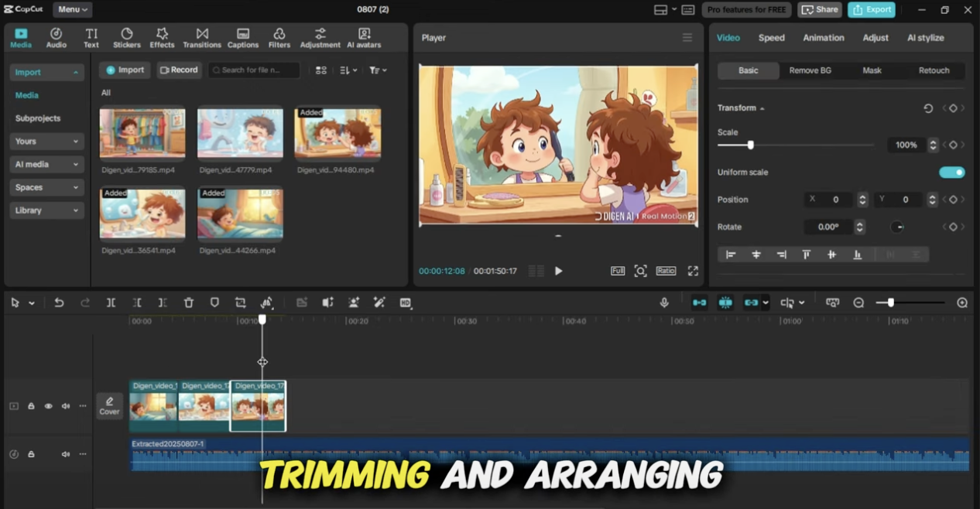The image size is (980, 509).
Task: Delete the selected clip with trash icon
Action: [x=189, y=303]
